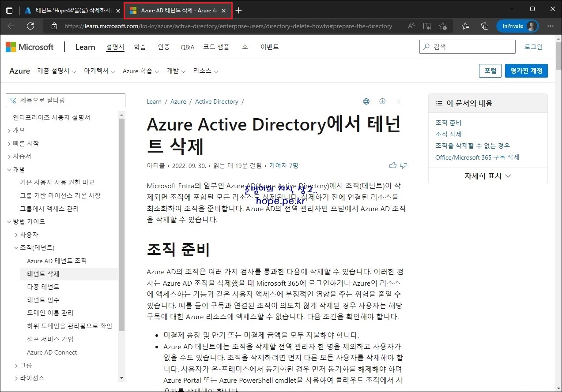Open the Azure 학습 dropdown

pyautogui.click(x=141, y=71)
